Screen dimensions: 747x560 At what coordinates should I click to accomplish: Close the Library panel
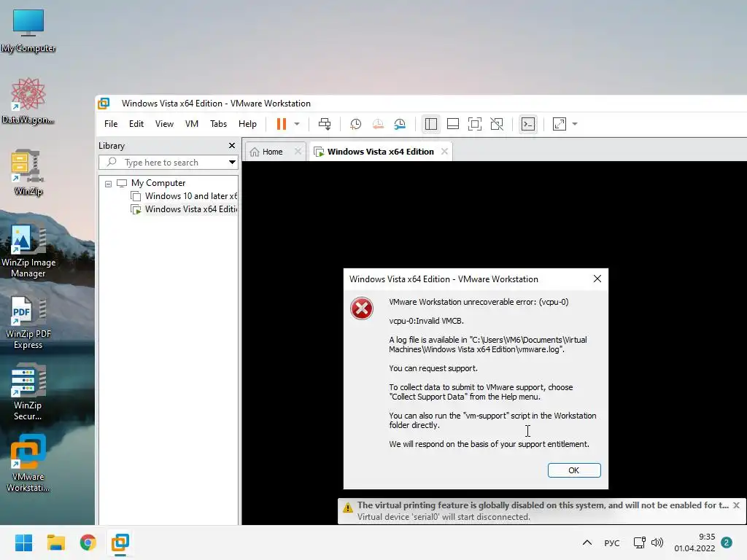pos(232,146)
